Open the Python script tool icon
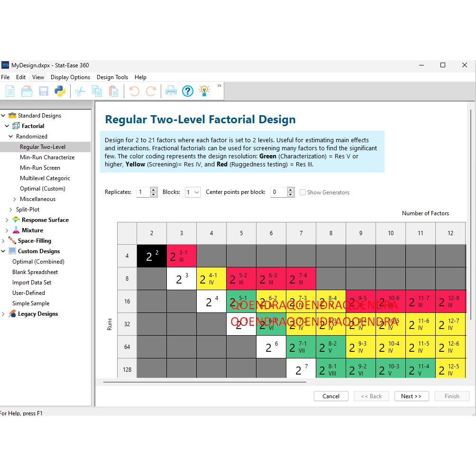This screenshot has height=476, width=476. (x=60, y=91)
